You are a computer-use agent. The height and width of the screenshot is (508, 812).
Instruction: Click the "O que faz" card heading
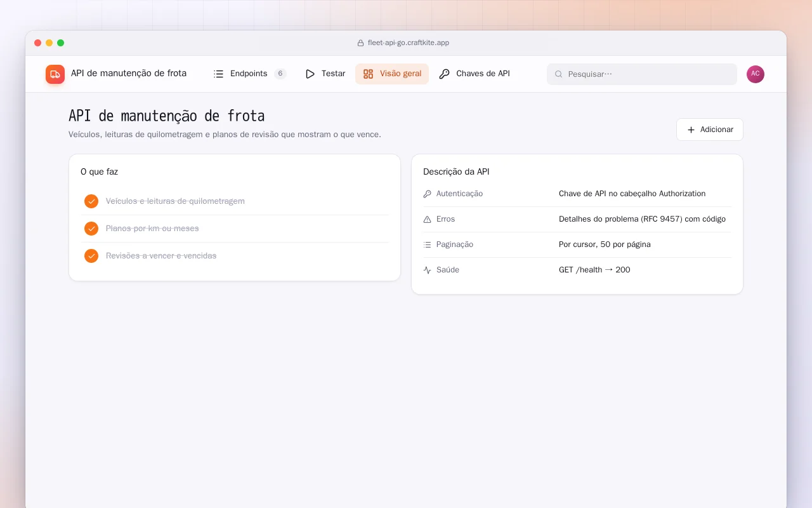99,171
